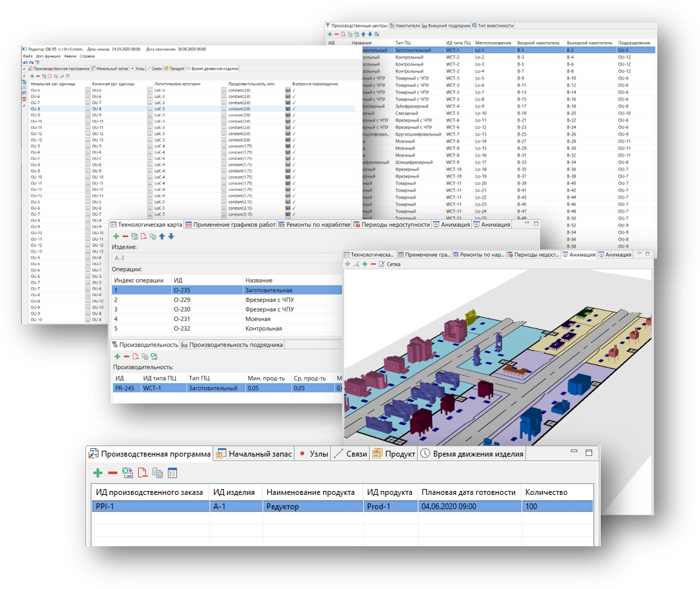700x589 pixels.
Task: Select the Моечная operation row O-231
Action: (227, 319)
